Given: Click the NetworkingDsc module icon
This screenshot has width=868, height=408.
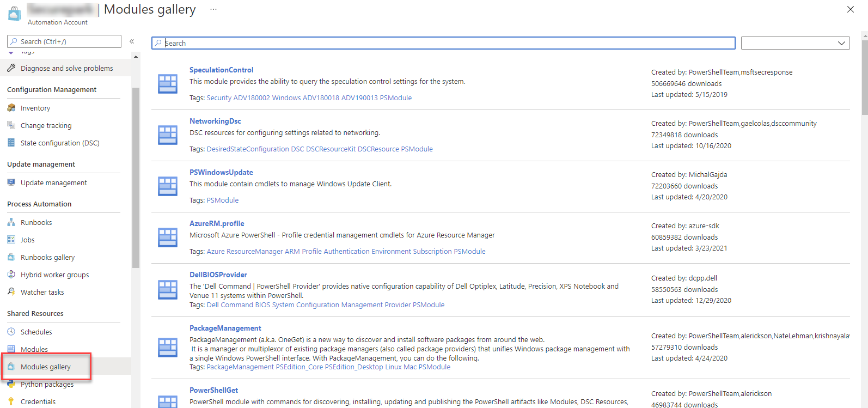Looking at the screenshot, I should [168, 135].
